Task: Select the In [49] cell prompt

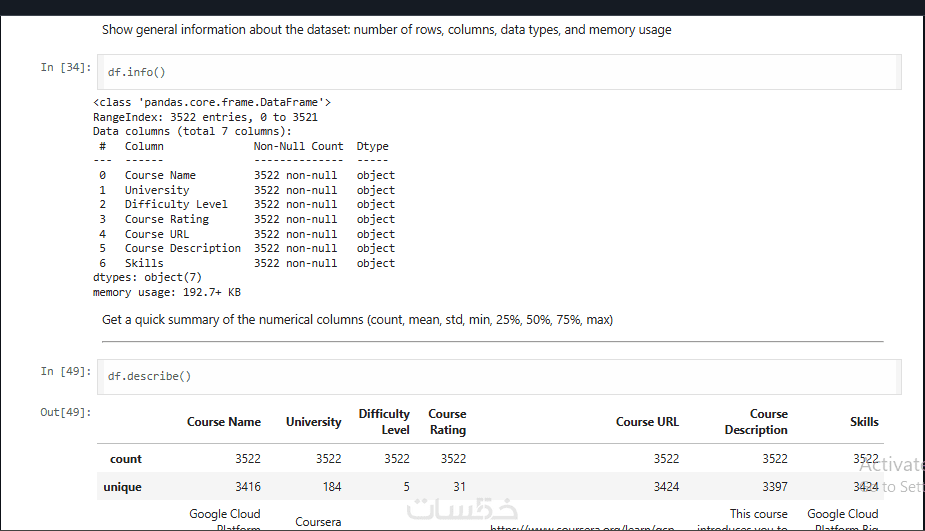Action: [x=66, y=371]
